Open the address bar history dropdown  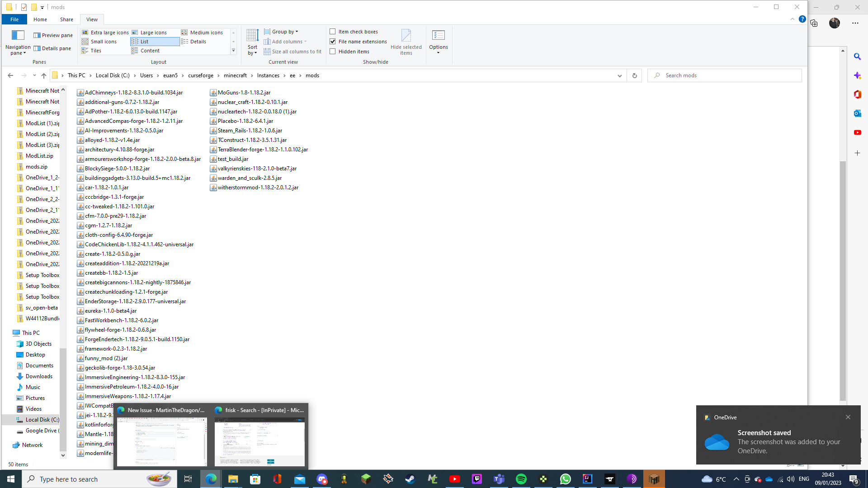[619, 75]
